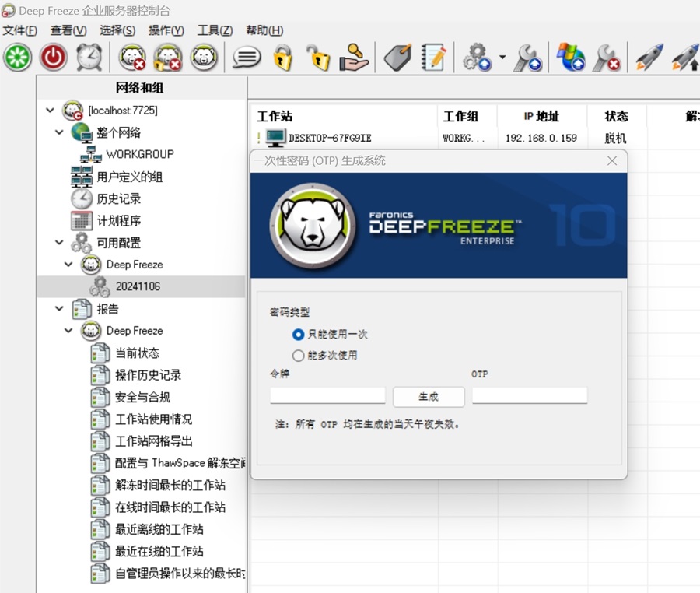This screenshot has width=700, height=593.
Task: Open the 查看(V) menu
Action: [x=68, y=30]
